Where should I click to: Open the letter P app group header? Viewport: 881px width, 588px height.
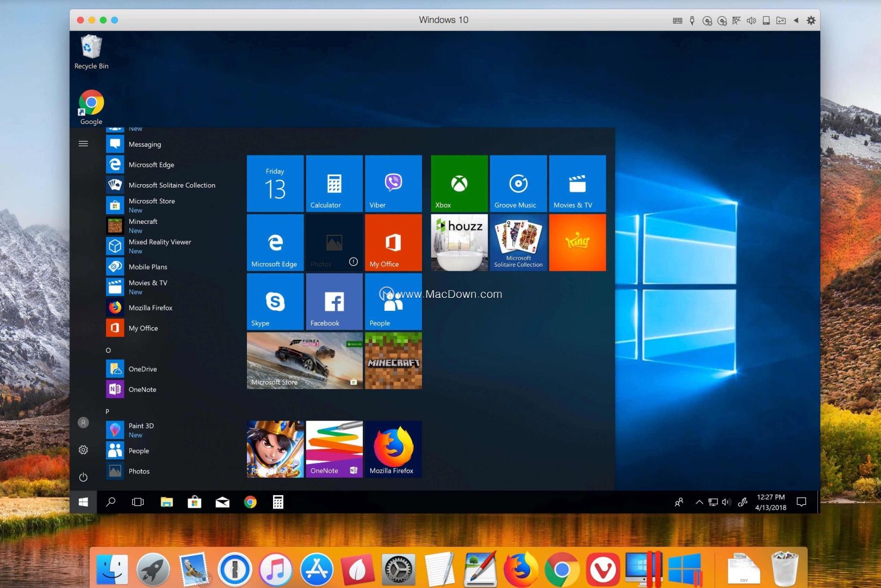click(108, 411)
